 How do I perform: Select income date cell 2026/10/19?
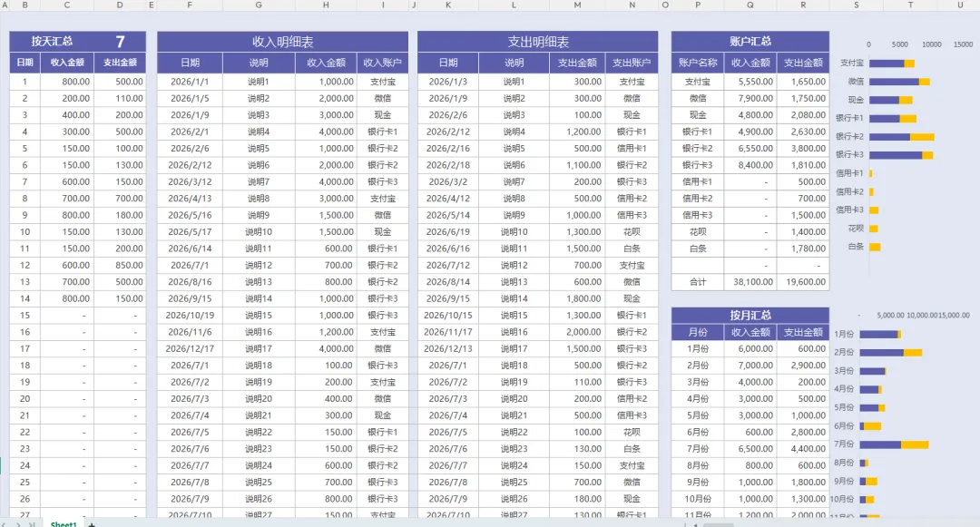pos(190,316)
